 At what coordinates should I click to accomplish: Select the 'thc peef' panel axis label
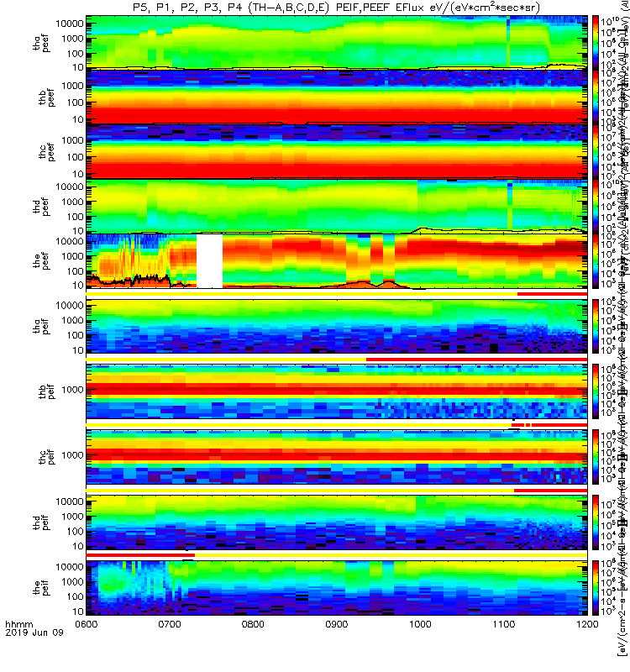pos(47,152)
